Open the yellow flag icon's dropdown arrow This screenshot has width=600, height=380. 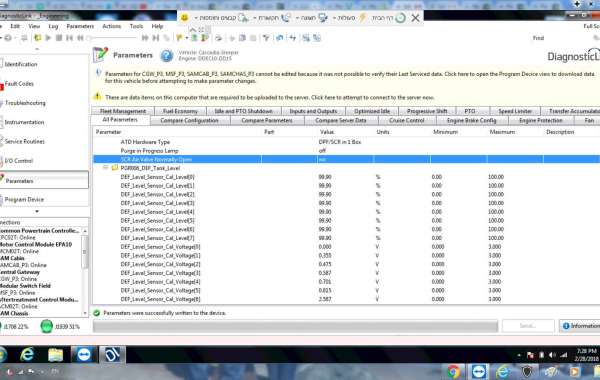187,38
